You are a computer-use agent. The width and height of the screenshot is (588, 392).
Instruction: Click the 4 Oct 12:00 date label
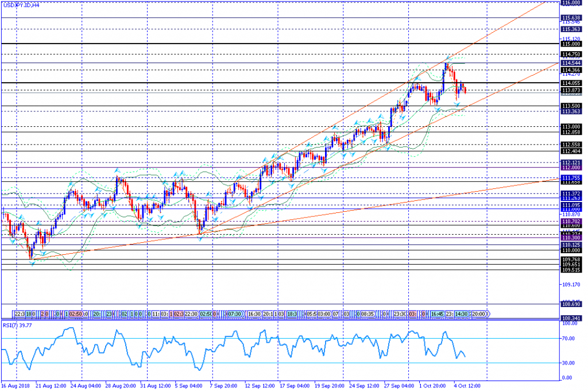coord(468,386)
